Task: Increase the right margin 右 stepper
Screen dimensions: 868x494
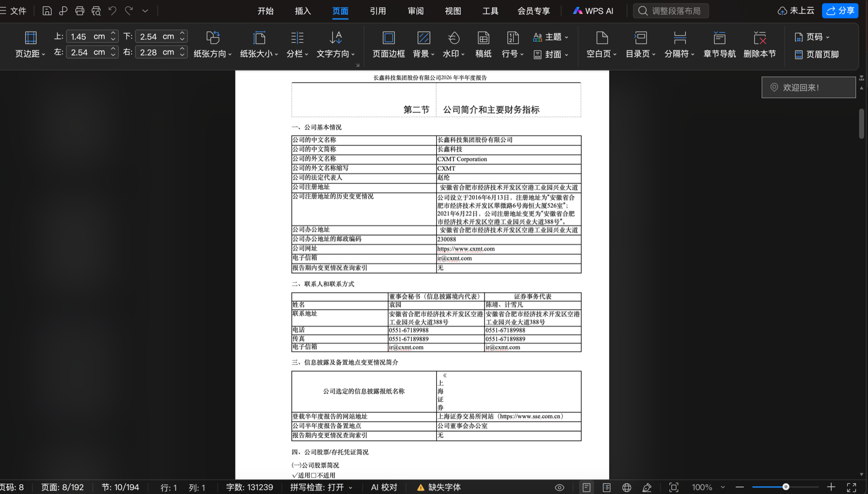Action: [x=182, y=49]
